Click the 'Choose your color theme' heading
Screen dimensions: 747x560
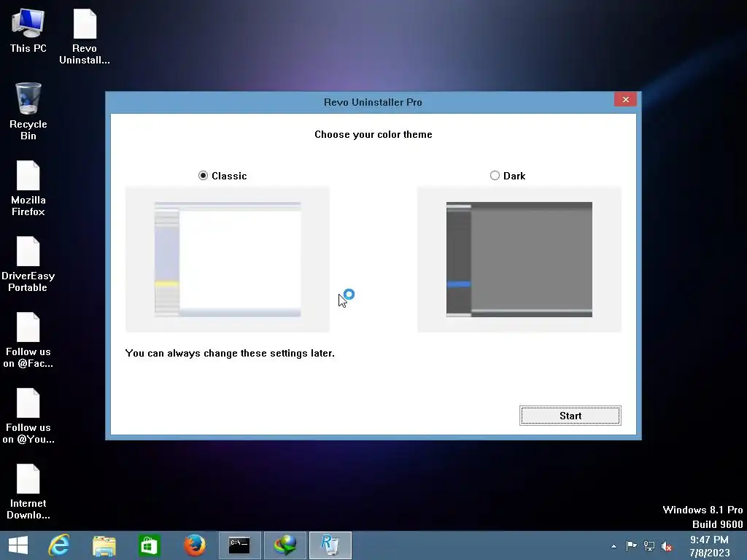click(373, 134)
